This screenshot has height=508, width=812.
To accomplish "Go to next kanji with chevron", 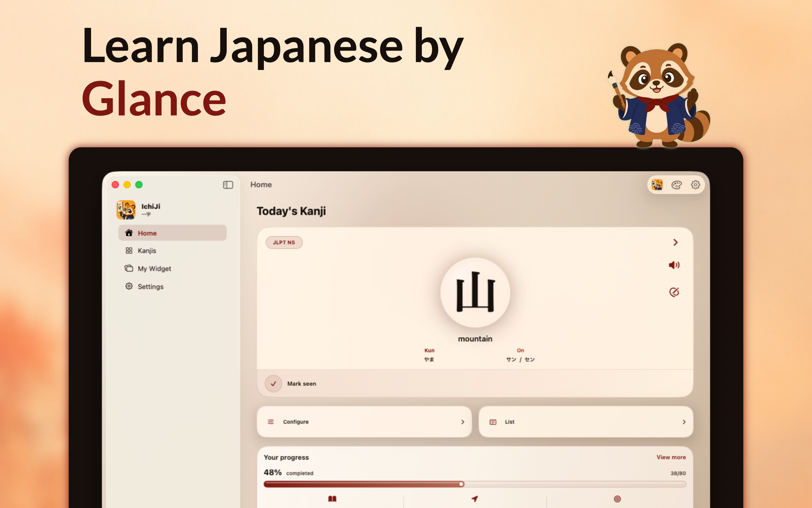I will click(x=676, y=242).
